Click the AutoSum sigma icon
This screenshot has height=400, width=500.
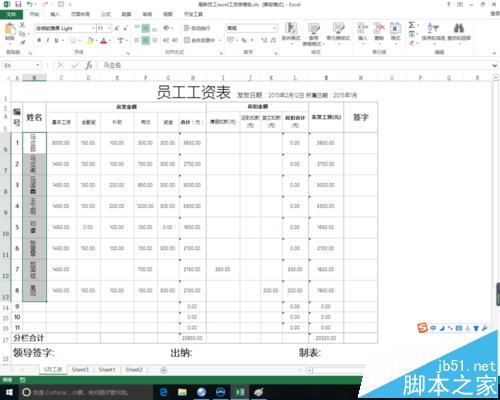(412, 25)
